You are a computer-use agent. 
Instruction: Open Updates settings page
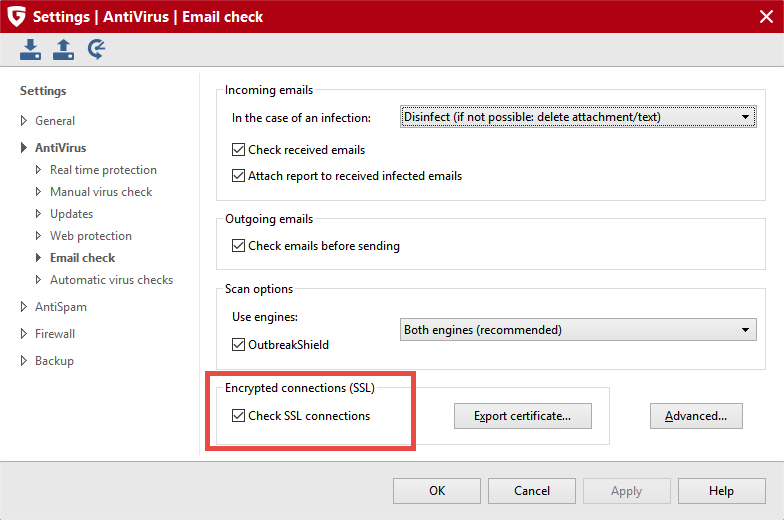(72, 214)
